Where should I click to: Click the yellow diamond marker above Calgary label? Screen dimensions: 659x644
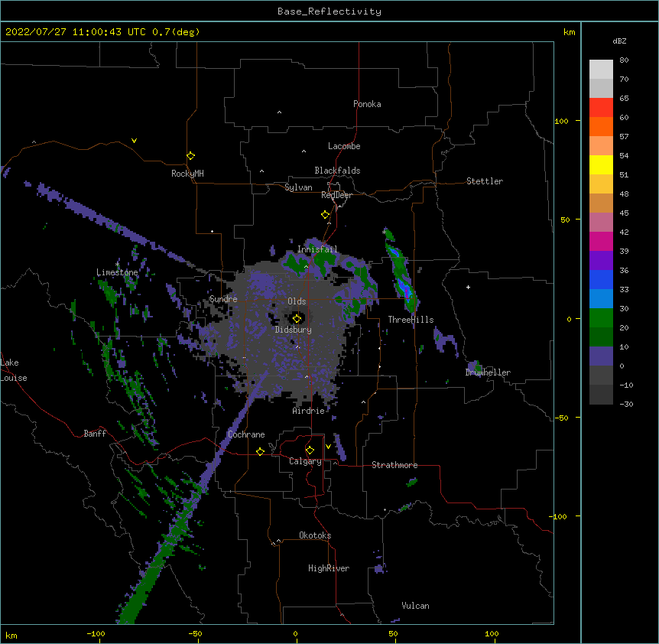[x=310, y=450]
